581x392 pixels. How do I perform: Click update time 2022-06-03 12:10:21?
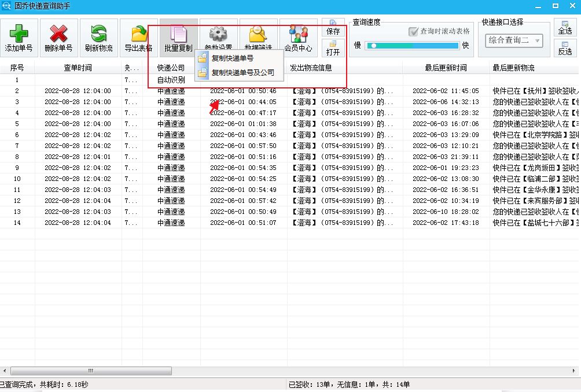446,146
